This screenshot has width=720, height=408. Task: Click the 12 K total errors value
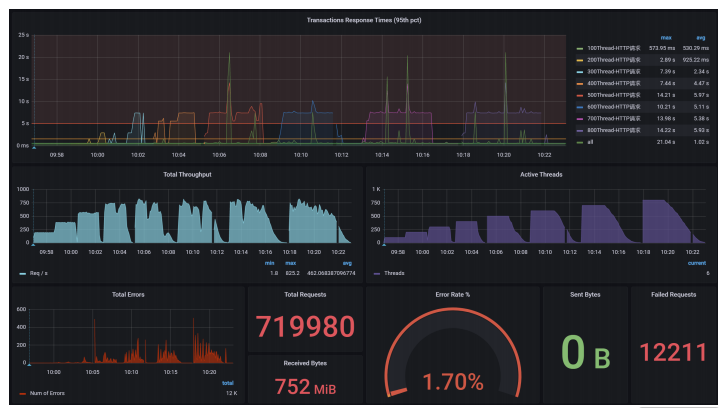pos(231,393)
